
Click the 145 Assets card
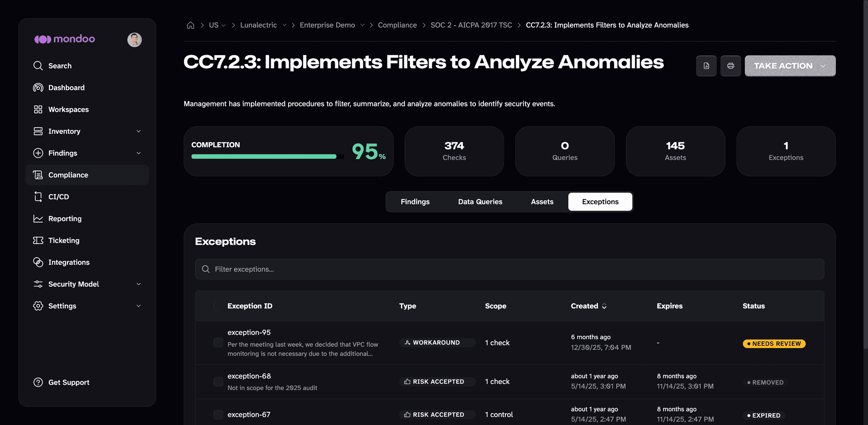[675, 151]
